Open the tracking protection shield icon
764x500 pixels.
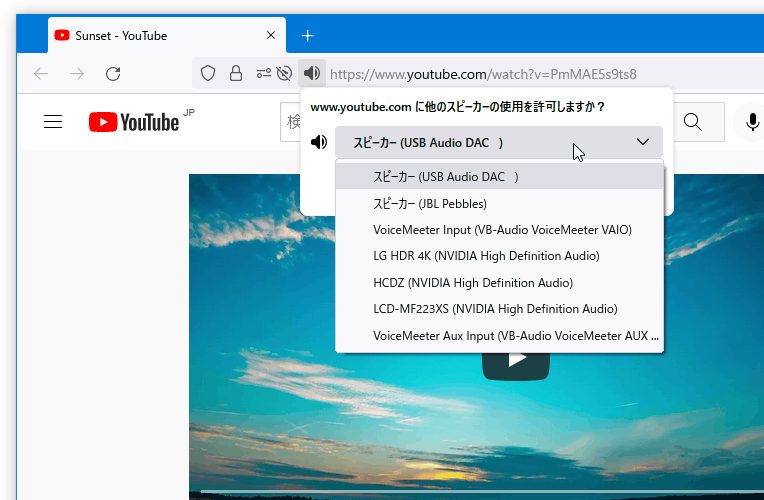[x=208, y=74]
